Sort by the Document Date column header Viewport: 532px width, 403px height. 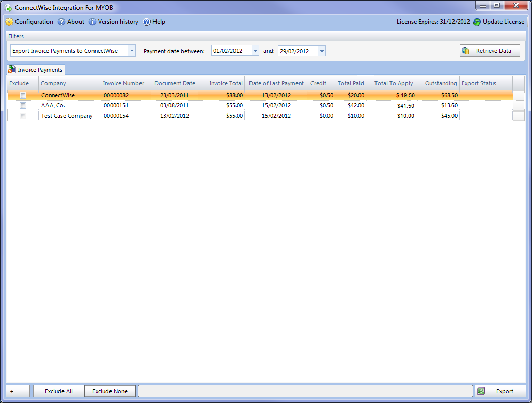click(x=175, y=84)
